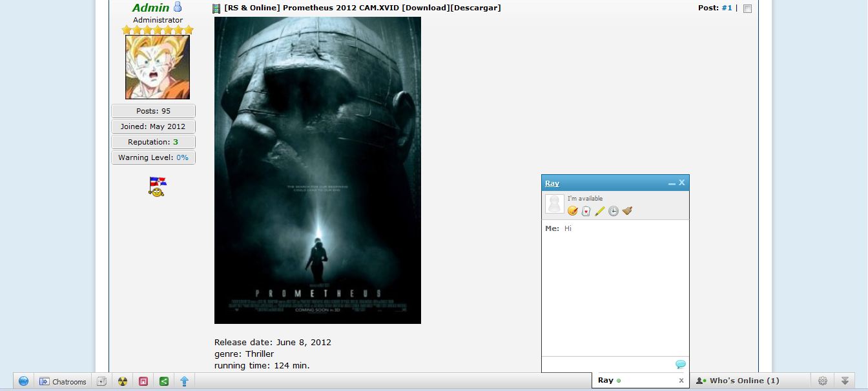Click the 'Release date: June 8, 2012' text
This screenshot has height=391, width=868.
pyautogui.click(x=273, y=343)
